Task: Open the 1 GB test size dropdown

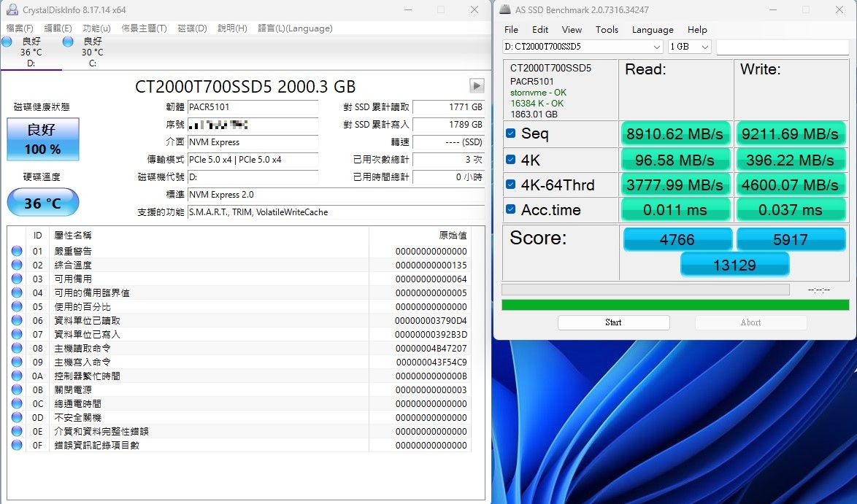Action: [x=689, y=47]
